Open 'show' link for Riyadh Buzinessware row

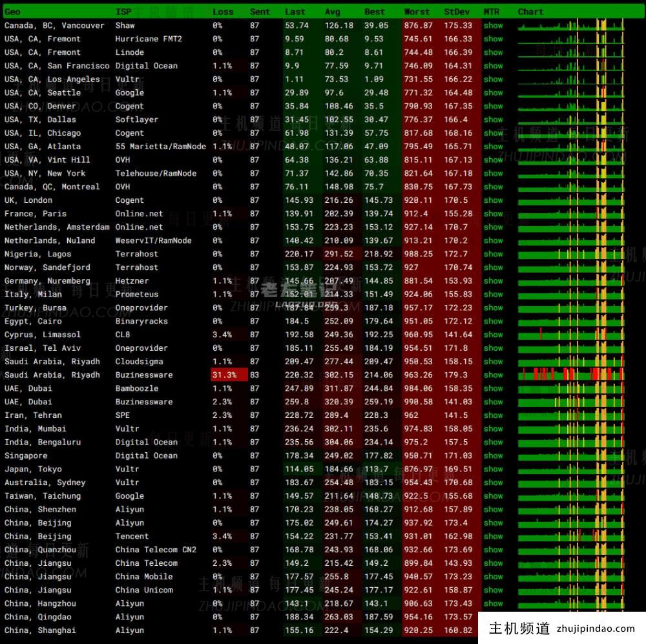pos(493,375)
